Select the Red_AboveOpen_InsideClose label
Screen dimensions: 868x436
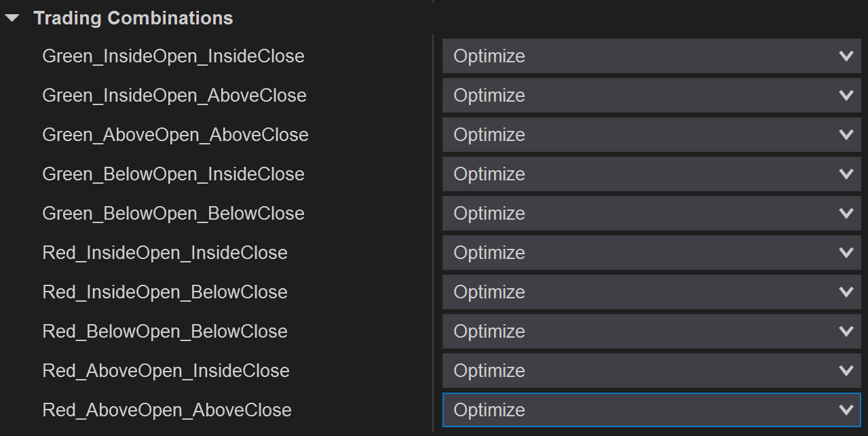click(166, 371)
